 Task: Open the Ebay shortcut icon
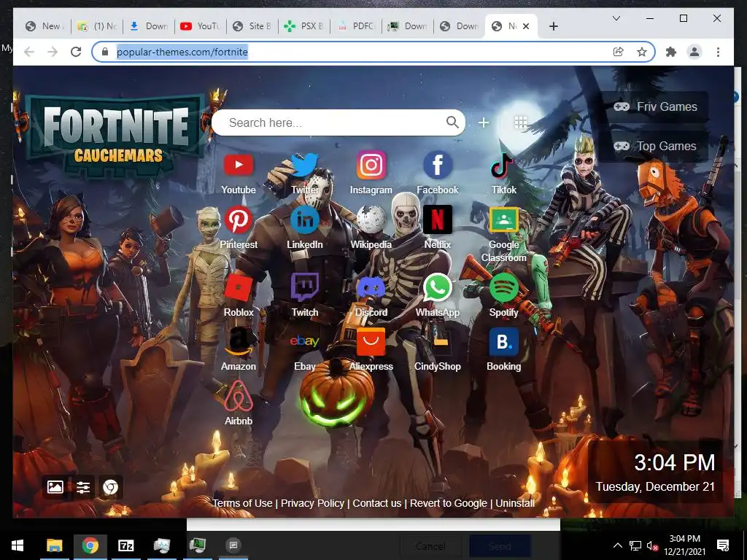point(304,341)
